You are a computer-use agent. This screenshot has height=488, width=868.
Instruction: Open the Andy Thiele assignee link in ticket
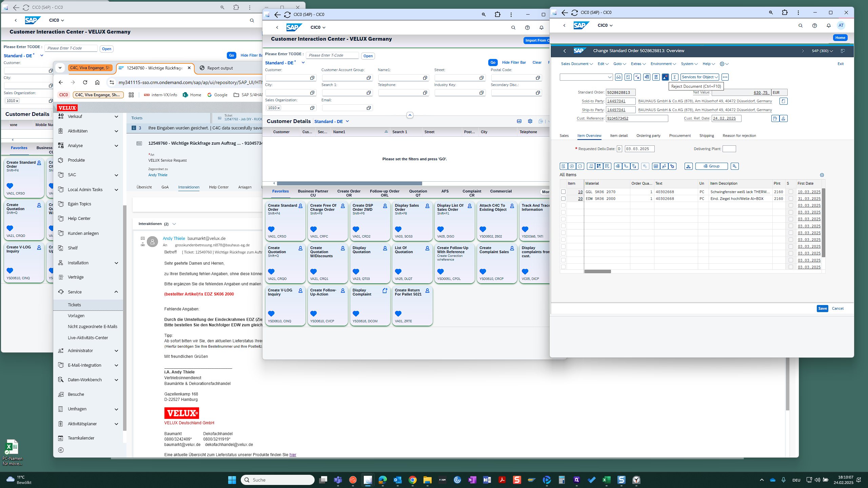[x=158, y=175]
